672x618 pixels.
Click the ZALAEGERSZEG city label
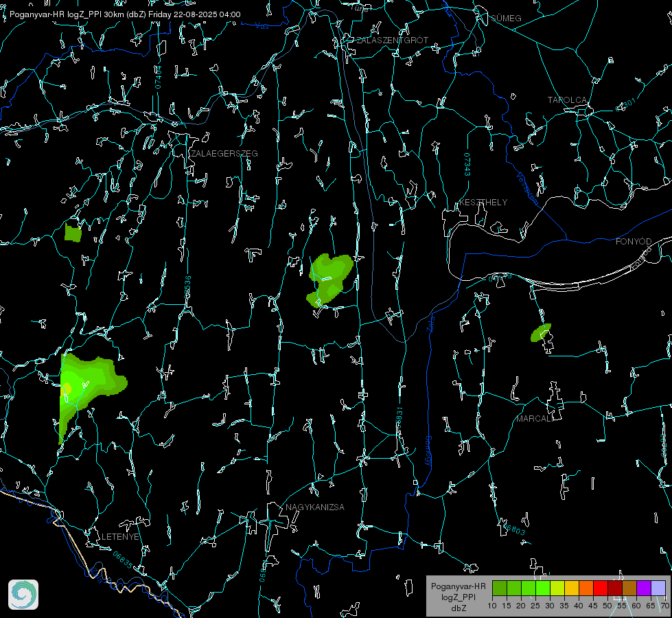[224, 154]
